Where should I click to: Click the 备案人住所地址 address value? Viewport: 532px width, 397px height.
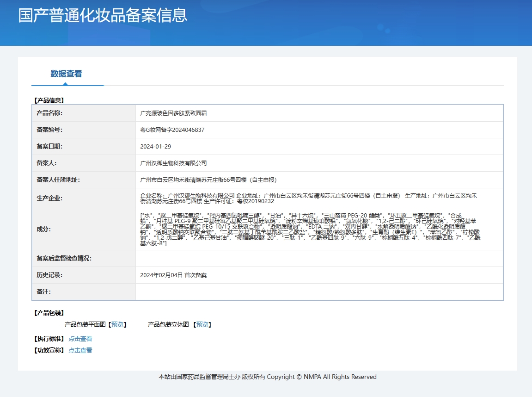point(208,180)
